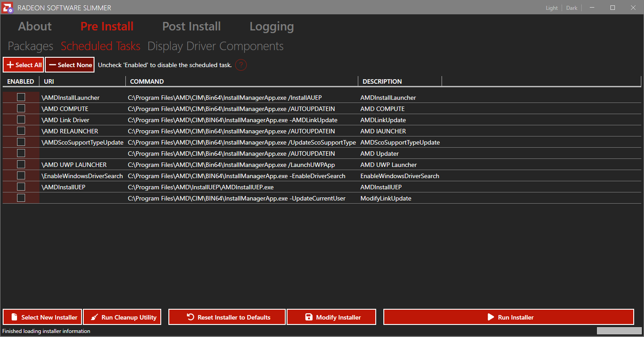Enable the AMDInstallLauncher task checkbox
The height and width of the screenshot is (337, 644).
pos(21,97)
